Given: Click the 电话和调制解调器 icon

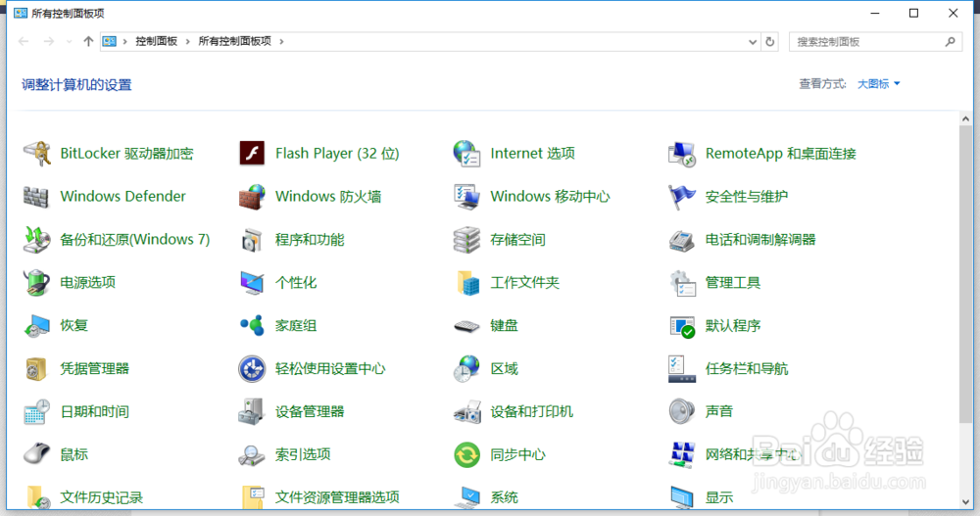Looking at the screenshot, I should coord(682,239).
